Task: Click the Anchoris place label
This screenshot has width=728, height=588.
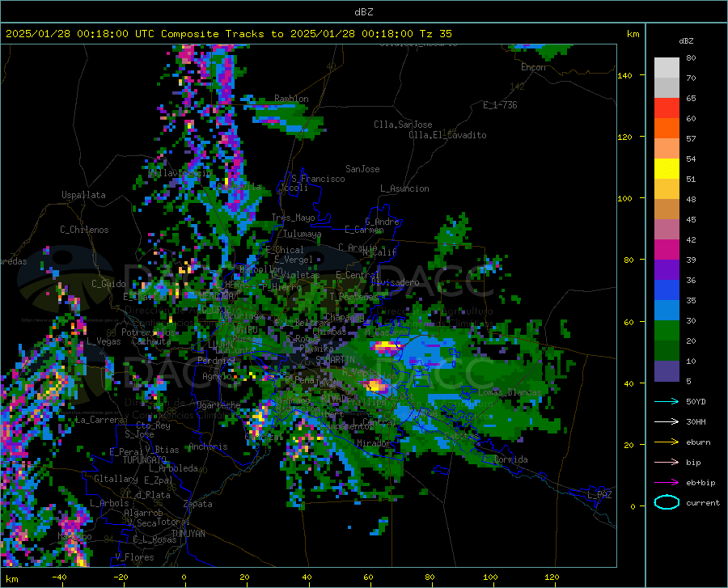Action: (208, 447)
